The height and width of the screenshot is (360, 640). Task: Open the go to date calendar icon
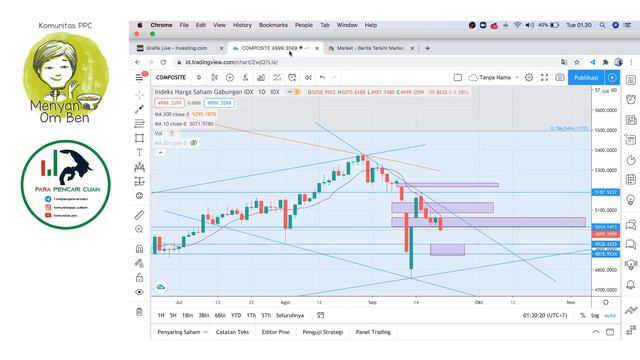pos(320,315)
